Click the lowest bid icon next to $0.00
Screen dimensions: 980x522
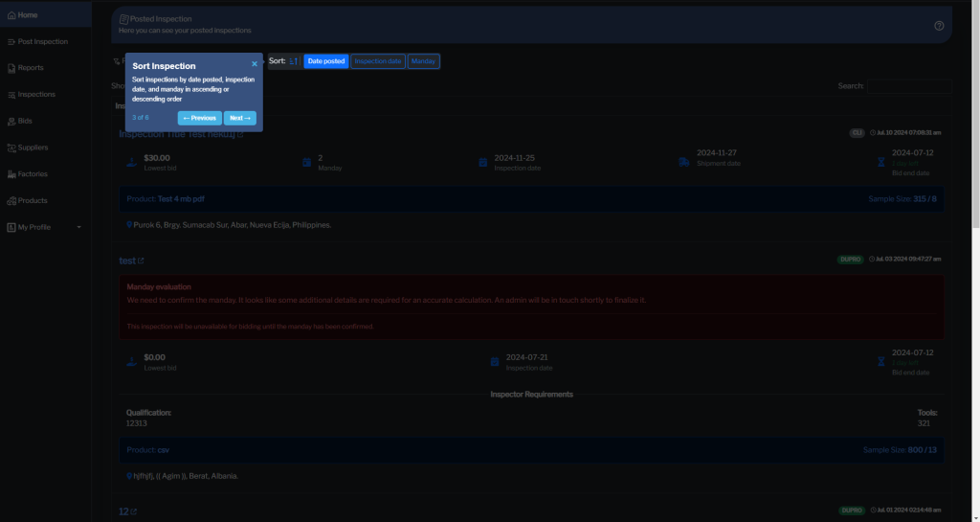click(x=131, y=362)
